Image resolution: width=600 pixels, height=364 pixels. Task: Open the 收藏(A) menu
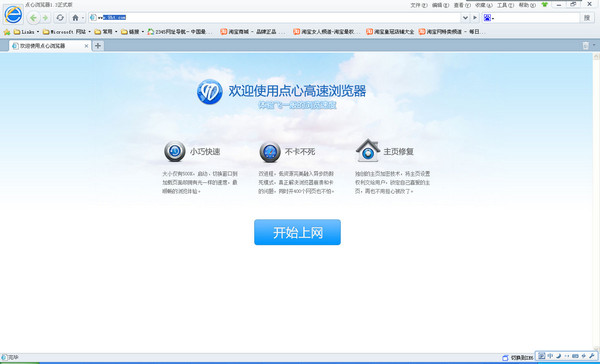(x=484, y=5)
